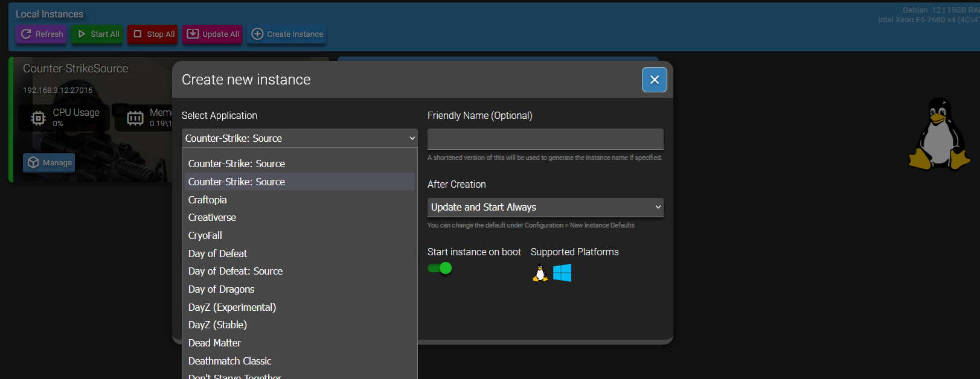Click the CPU Usage chip icon
The height and width of the screenshot is (379, 980).
[x=38, y=118]
